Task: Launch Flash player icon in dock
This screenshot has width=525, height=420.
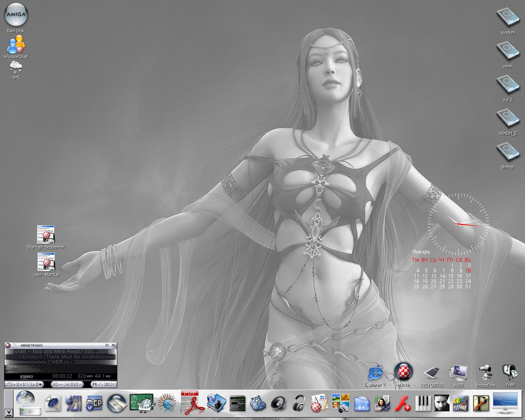Action: (x=403, y=404)
